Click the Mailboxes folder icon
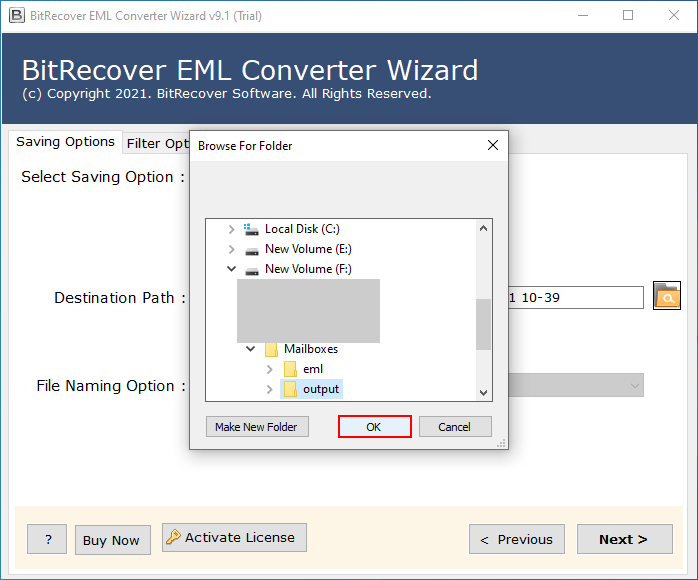This screenshot has height=580, width=698. tap(271, 349)
